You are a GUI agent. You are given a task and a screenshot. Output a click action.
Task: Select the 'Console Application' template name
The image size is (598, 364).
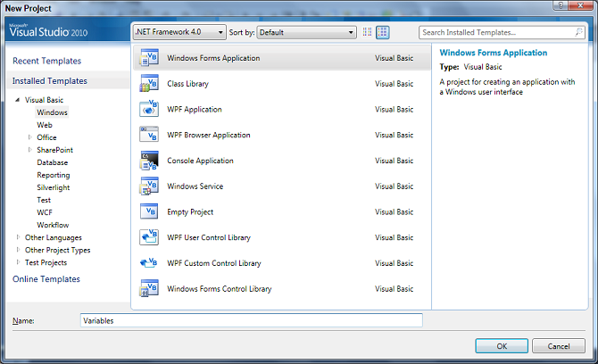coord(200,161)
